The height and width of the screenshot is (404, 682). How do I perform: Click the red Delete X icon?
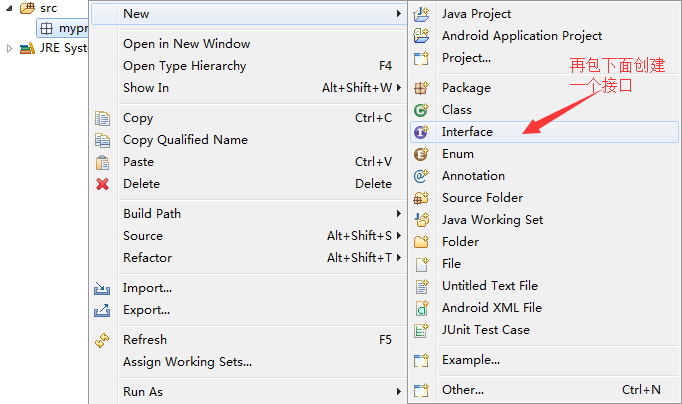(x=103, y=184)
